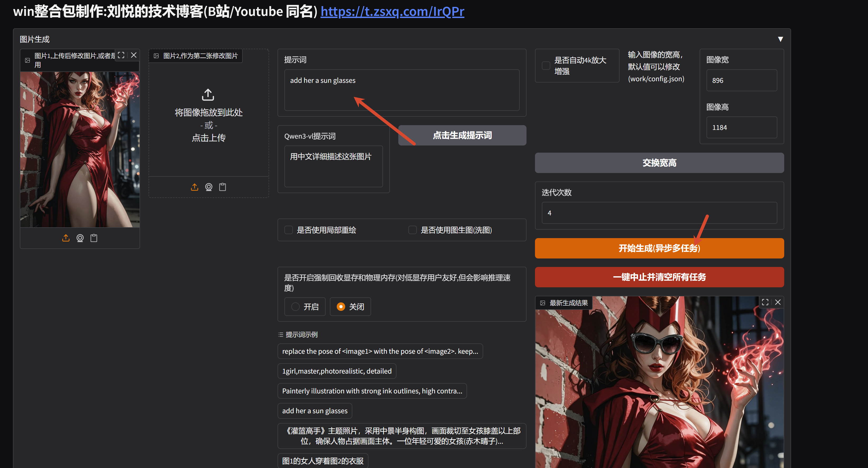Click list icon beside 提示词示例
Screen dimensions: 868x468
tap(281, 335)
